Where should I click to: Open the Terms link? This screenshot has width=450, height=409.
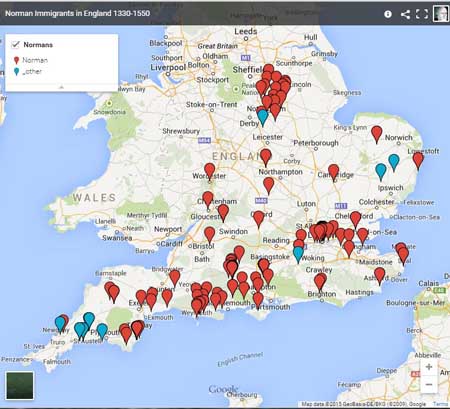pos(440,404)
